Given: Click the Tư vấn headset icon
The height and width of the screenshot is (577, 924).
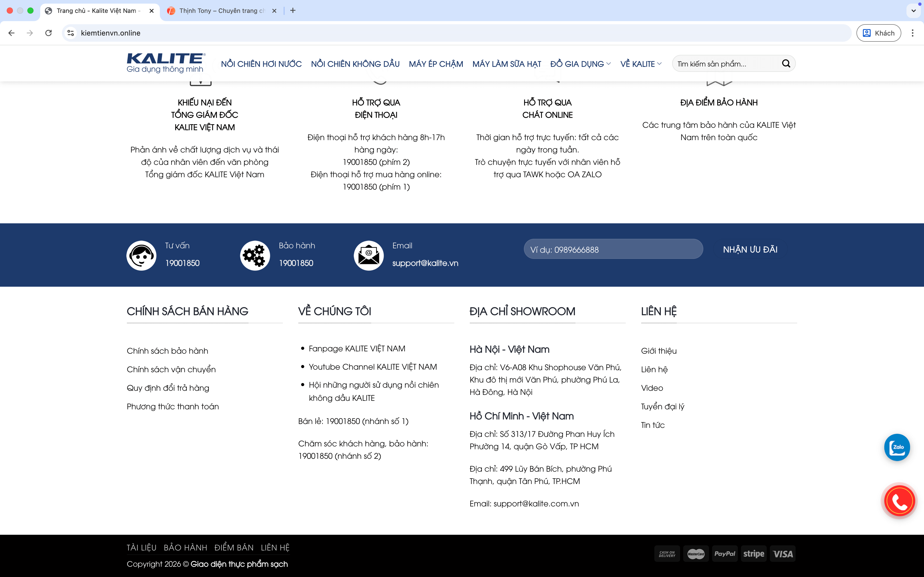Looking at the screenshot, I should (141, 255).
